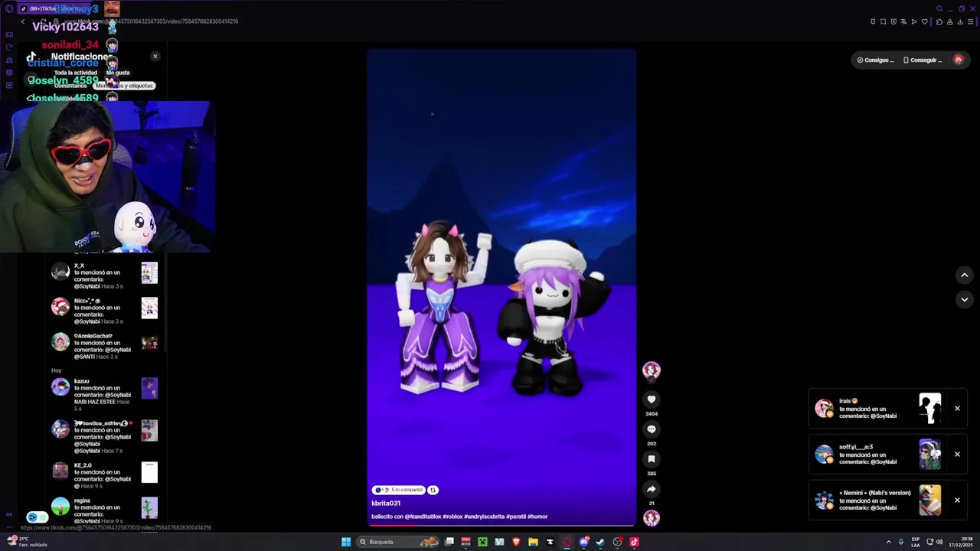The width and height of the screenshot is (980, 551).
Task: Open the spinning sound disc avatar
Action: [652, 518]
